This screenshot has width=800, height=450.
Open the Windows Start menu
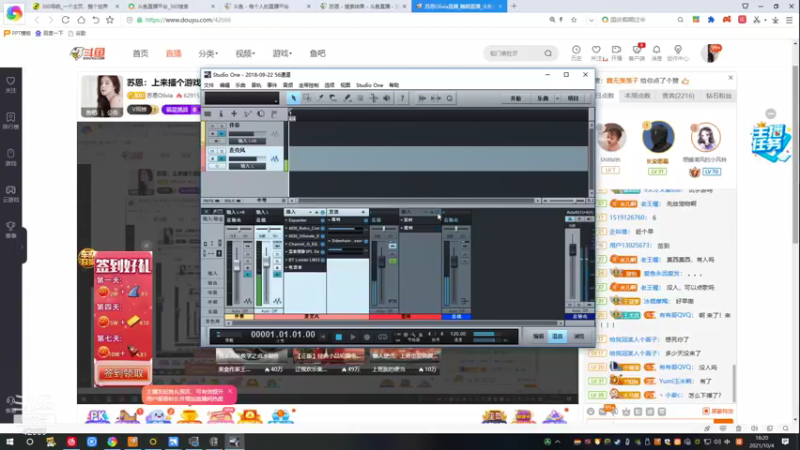point(10,441)
